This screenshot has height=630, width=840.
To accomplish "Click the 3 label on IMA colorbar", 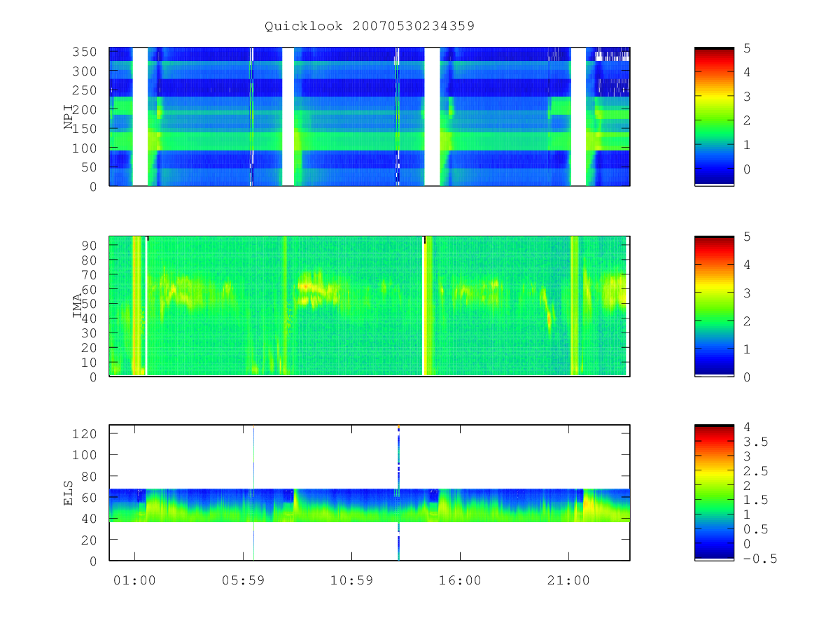I will (746, 293).
